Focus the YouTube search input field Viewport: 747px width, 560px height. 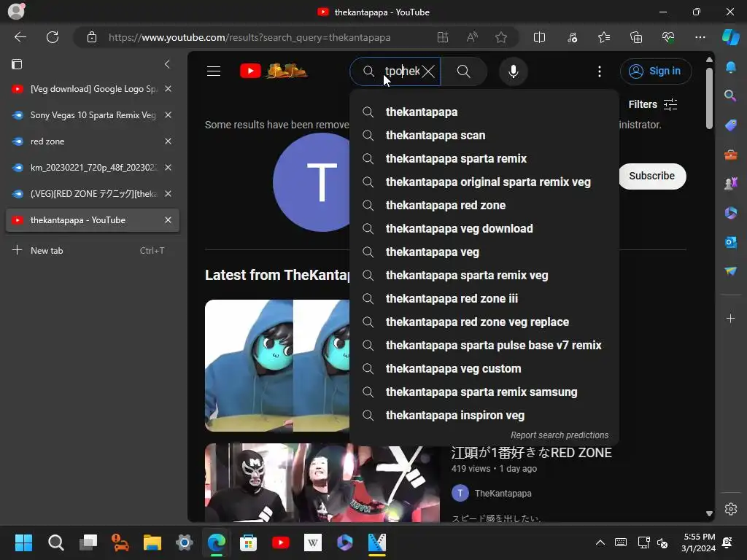[x=402, y=71]
